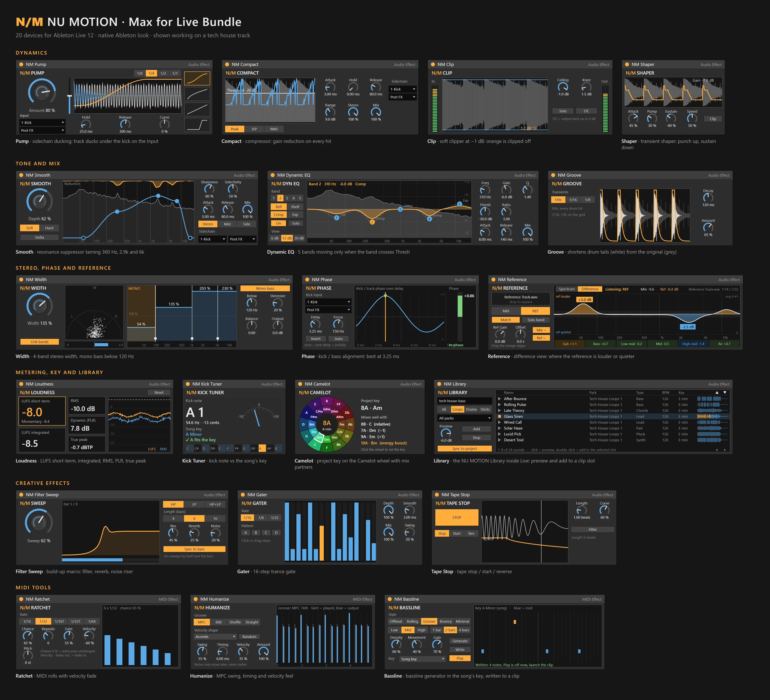The image size is (770, 700).
Task: Sort the Library list descending with the down arrow
Action: pyautogui.click(x=725, y=392)
